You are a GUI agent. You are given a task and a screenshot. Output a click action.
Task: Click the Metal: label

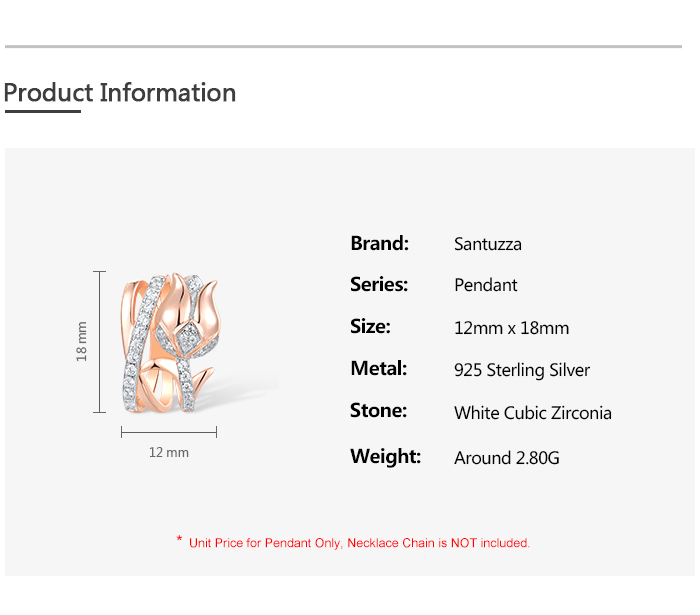point(379,369)
